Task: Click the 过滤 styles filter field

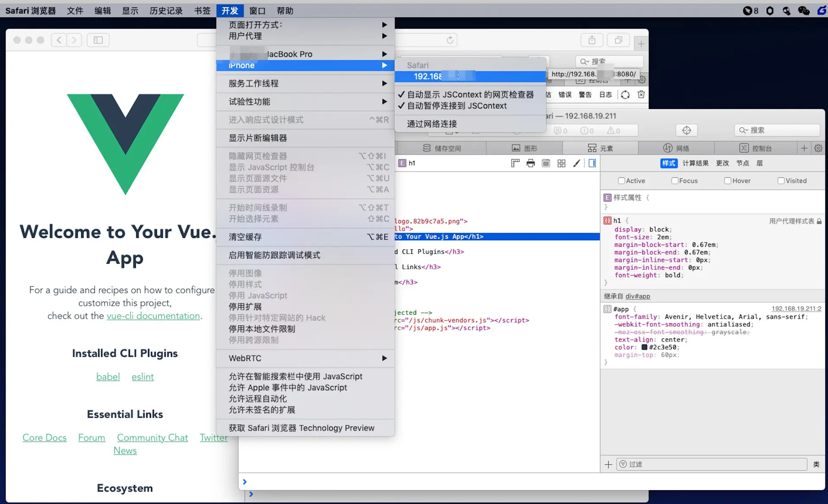Action: click(x=712, y=464)
